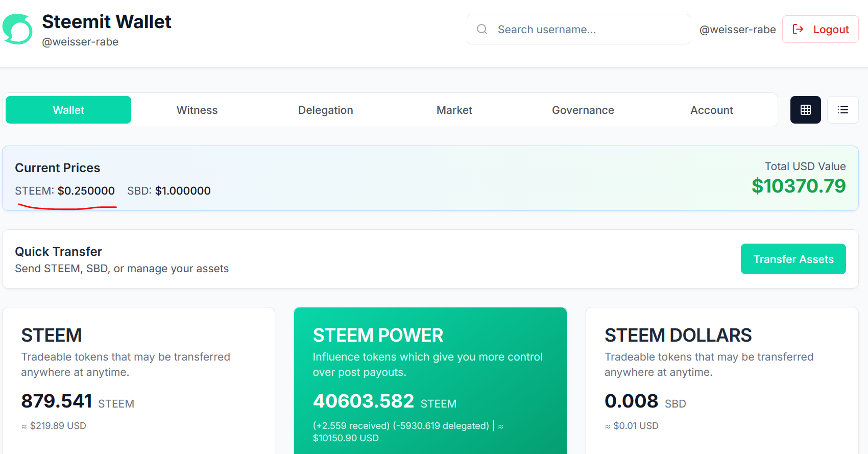Click the $10150.90 USD estimate

tap(346, 438)
